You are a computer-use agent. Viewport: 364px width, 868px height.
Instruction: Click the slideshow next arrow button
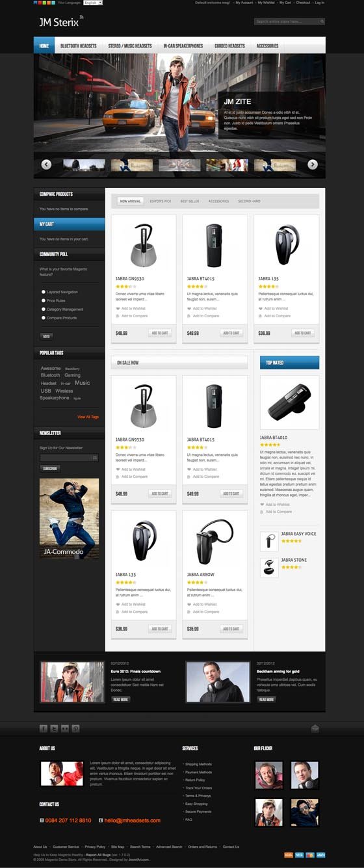click(313, 164)
